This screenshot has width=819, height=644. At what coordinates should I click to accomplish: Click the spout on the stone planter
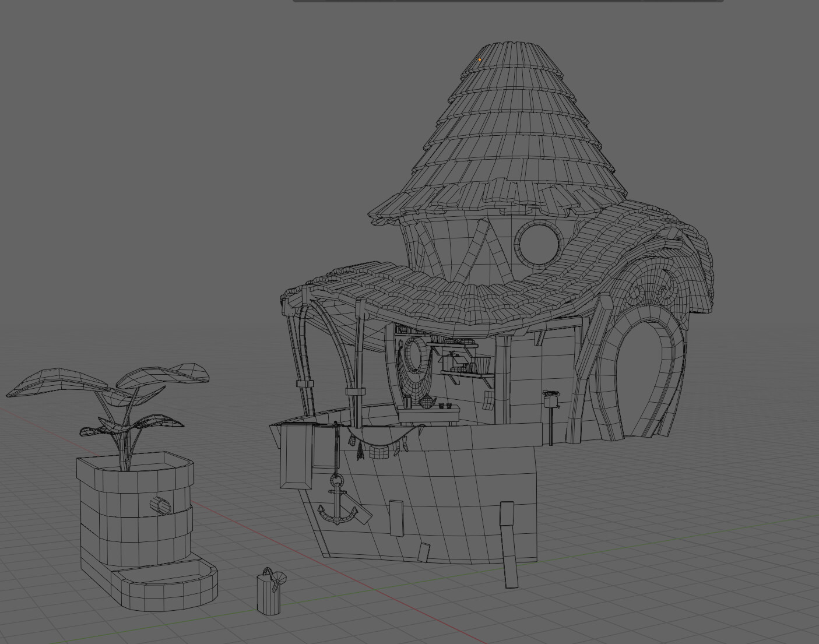coord(159,506)
